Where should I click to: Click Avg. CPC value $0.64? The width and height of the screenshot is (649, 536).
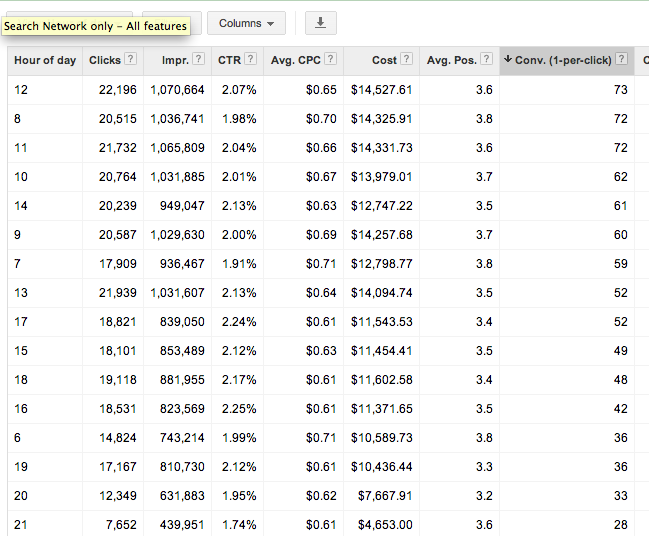tap(321, 293)
